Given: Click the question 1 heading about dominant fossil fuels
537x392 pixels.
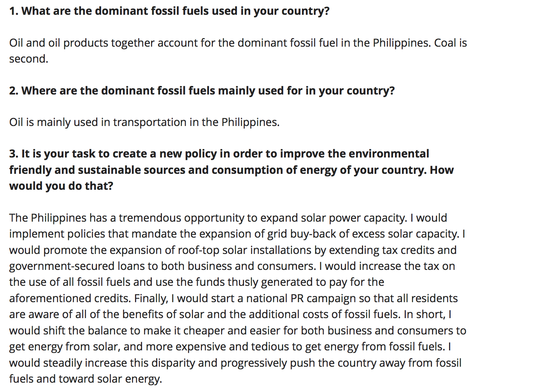Looking at the screenshot, I should coord(169,11).
